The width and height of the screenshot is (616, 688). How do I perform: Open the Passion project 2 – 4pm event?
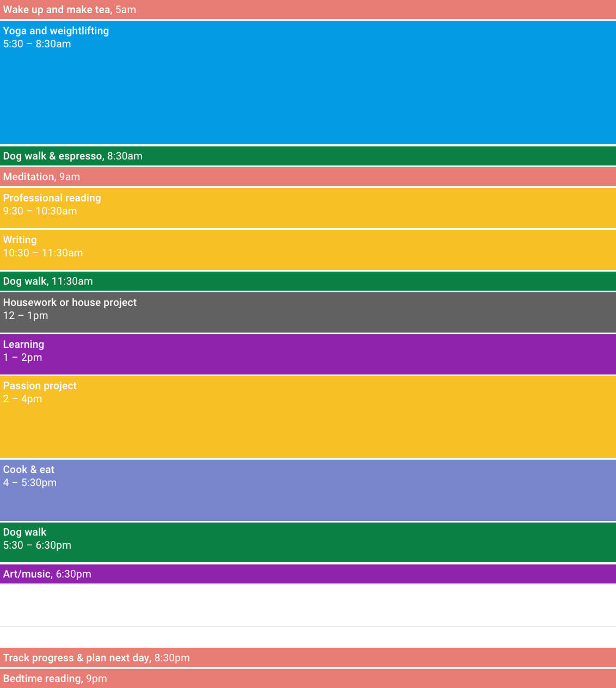click(308, 417)
